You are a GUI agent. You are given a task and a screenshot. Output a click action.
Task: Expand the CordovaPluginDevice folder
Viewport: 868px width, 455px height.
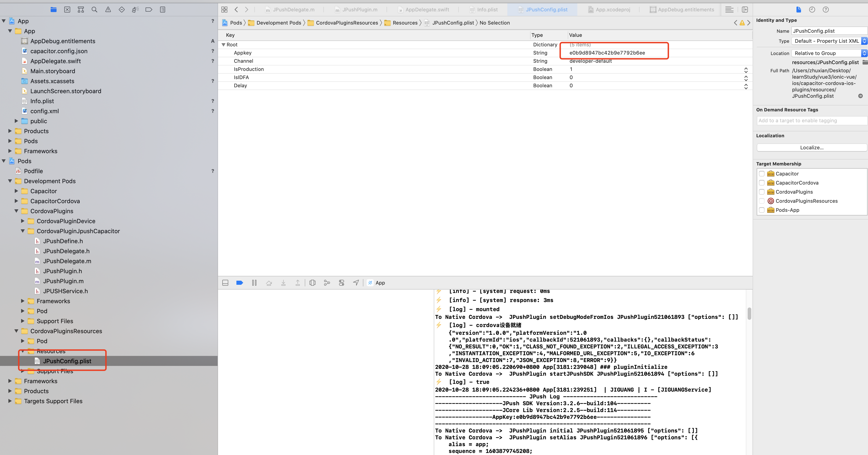coord(22,221)
